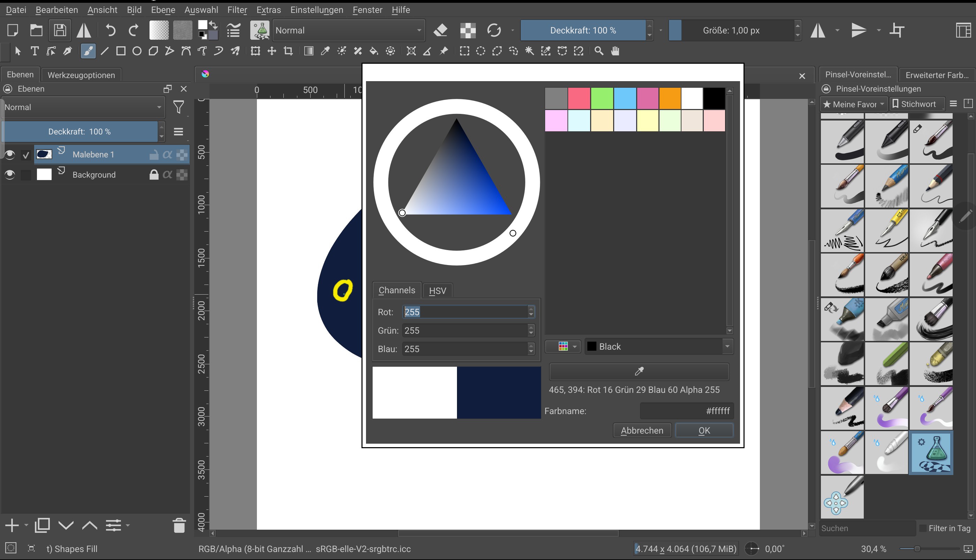Image resolution: width=976 pixels, height=560 pixels.
Task: Delete layer with trash icon
Action: click(179, 526)
